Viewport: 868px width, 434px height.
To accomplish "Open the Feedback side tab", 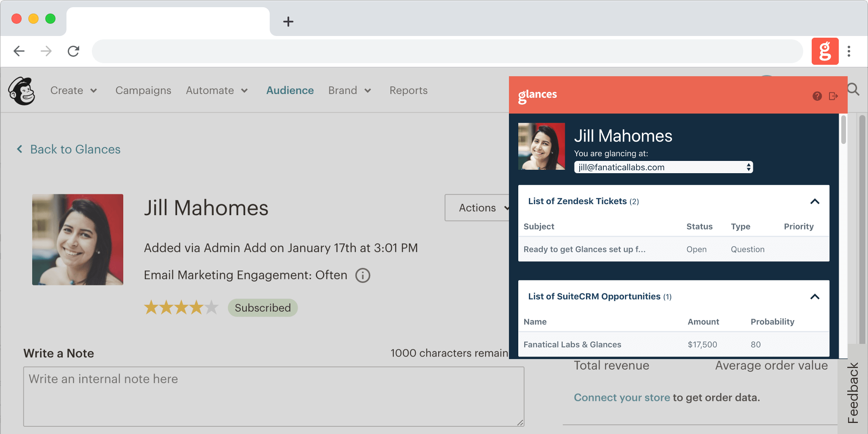I will click(853, 393).
